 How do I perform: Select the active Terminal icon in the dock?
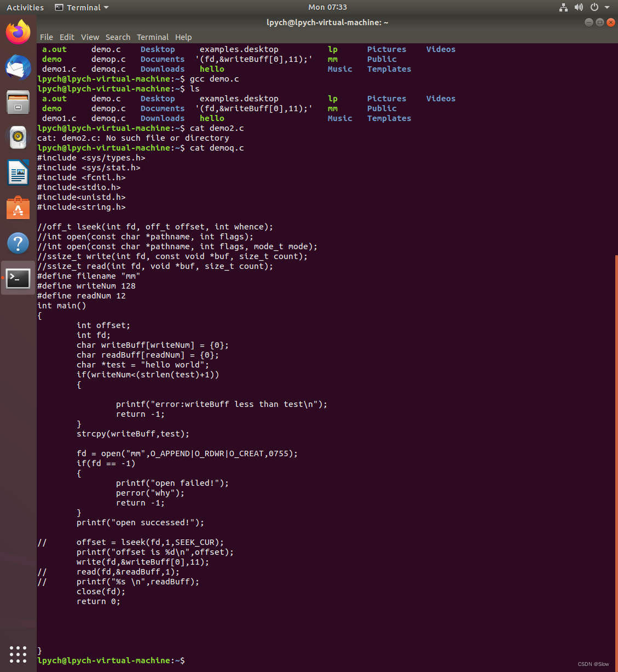click(18, 278)
